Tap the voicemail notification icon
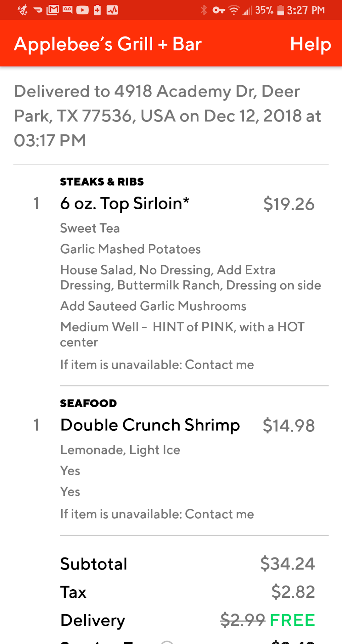Viewport: 342px width, 644px height. (x=67, y=10)
